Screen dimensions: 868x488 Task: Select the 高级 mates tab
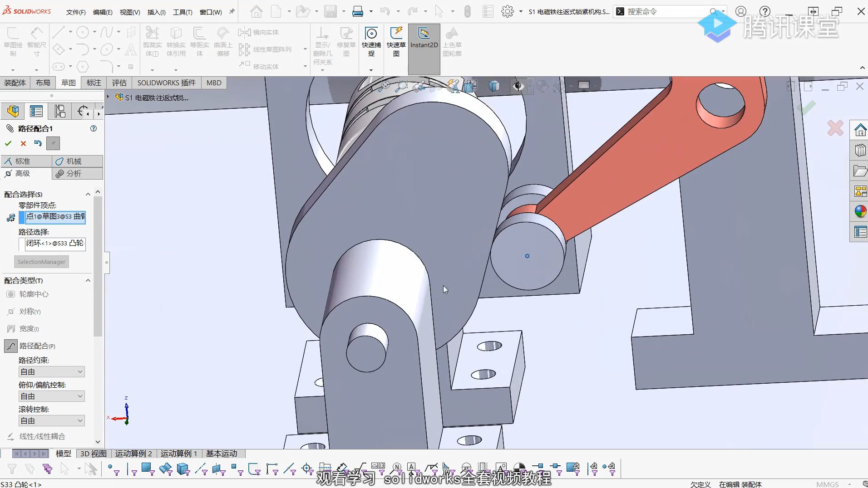[26, 173]
